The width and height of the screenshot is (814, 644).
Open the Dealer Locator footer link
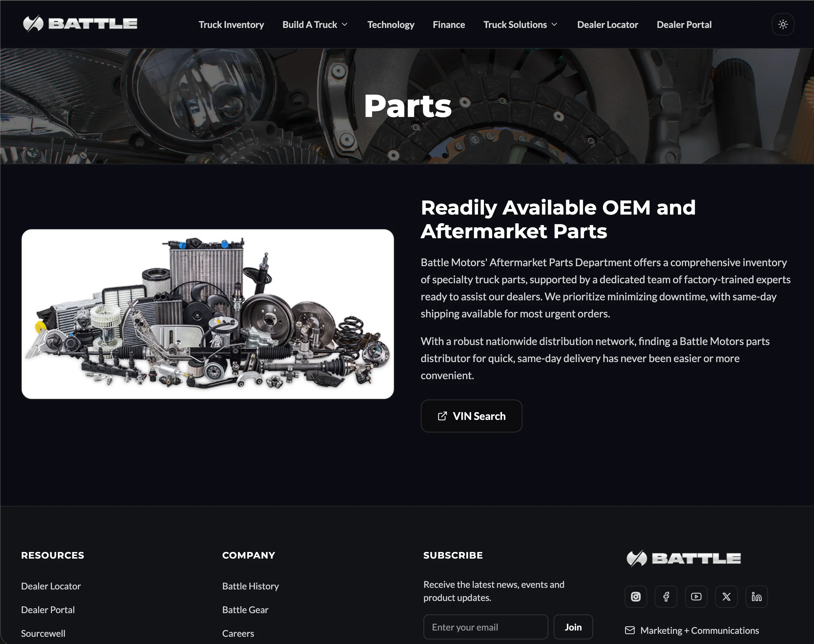coord(51,586)
